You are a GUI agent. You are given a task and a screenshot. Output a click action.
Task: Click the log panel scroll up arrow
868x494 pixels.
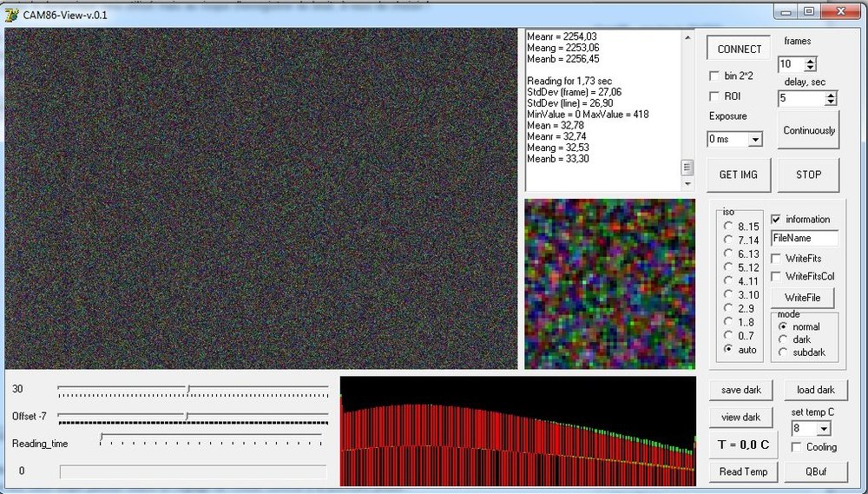[687, 37]
